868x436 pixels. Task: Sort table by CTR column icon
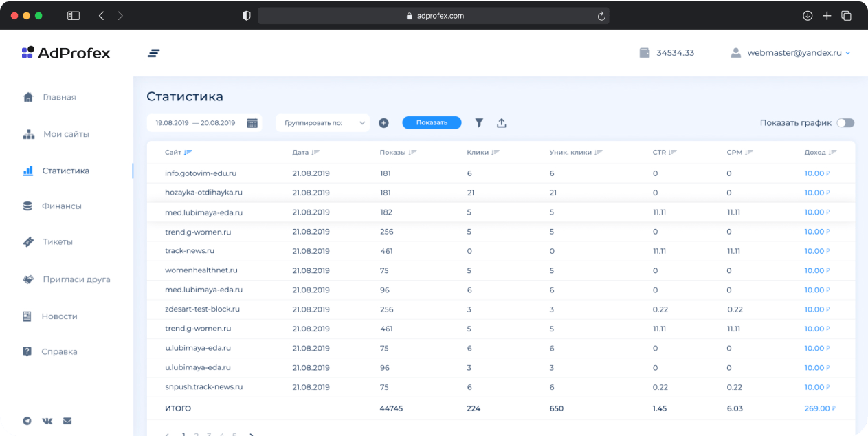coord(673,152)
